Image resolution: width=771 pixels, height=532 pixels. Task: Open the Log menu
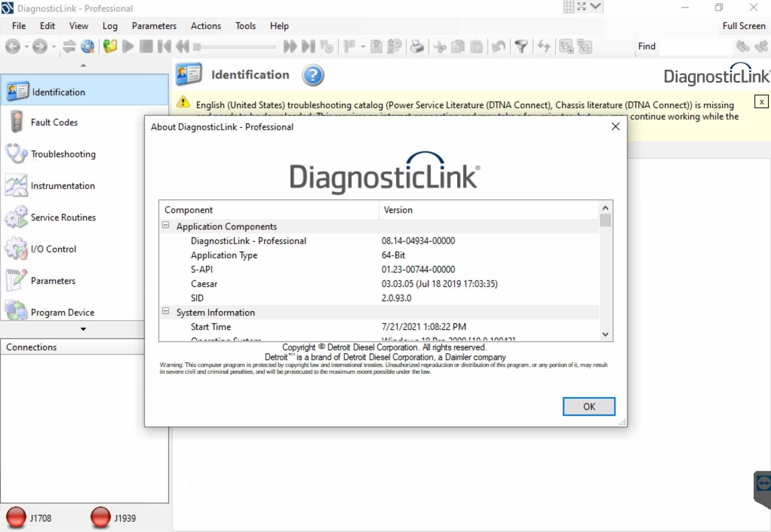pyautogui.click(x=110, y=26)
